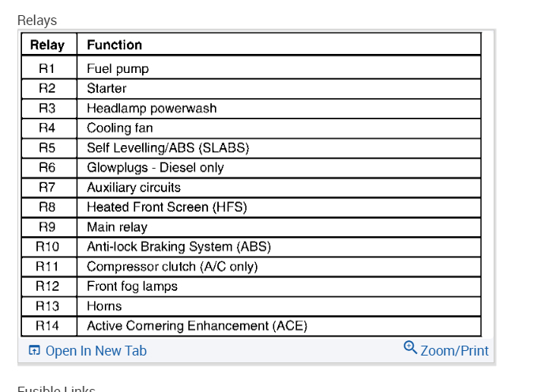
Task: Open the relay table in new tab
Action: pyautogui.click(x=96, y=351)
